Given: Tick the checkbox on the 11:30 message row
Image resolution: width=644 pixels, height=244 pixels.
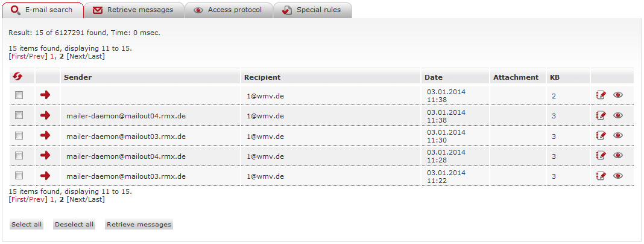Looking at the screenshot, I should tap(19, 136).
